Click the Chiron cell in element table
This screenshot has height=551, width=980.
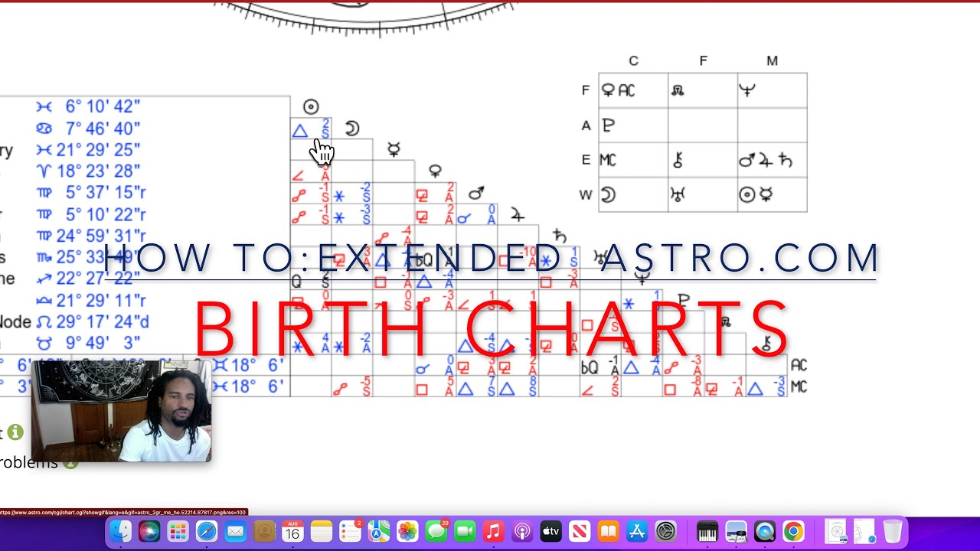coord(703,161)
